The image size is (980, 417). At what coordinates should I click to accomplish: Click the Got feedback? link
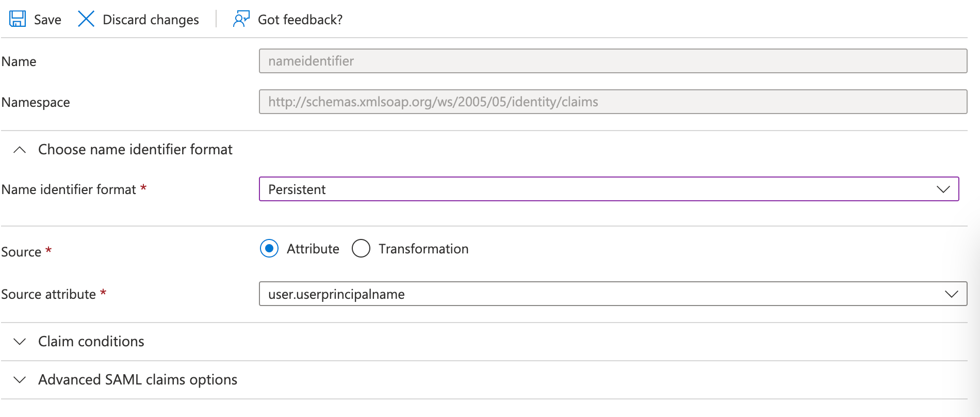(x=300, y=20)
